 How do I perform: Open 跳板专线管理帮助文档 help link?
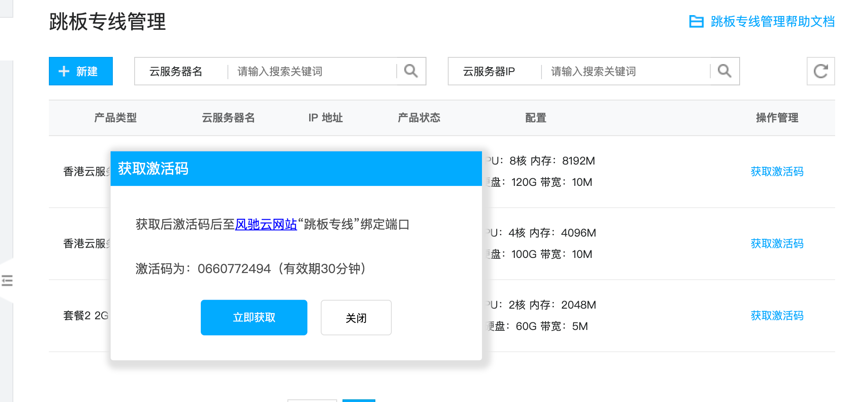click(x=772, y=21)
